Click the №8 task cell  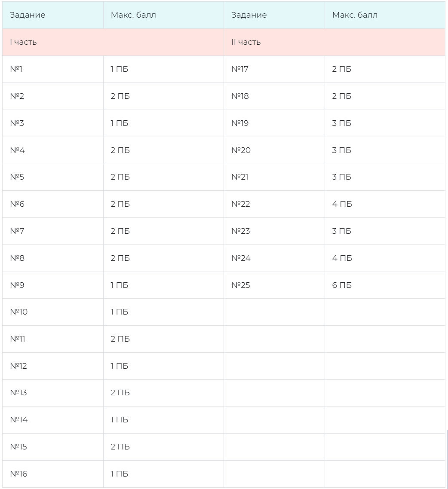click(17, 258)
